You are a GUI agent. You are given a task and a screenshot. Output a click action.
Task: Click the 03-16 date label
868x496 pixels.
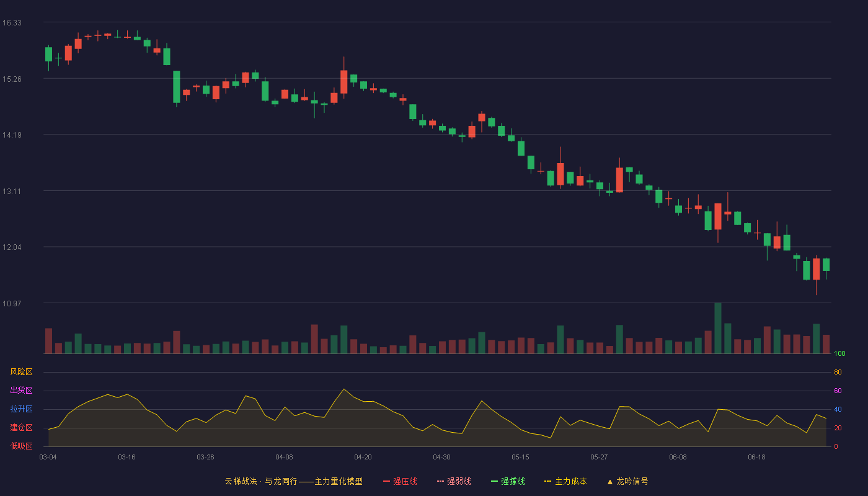(x=126, y=457)
